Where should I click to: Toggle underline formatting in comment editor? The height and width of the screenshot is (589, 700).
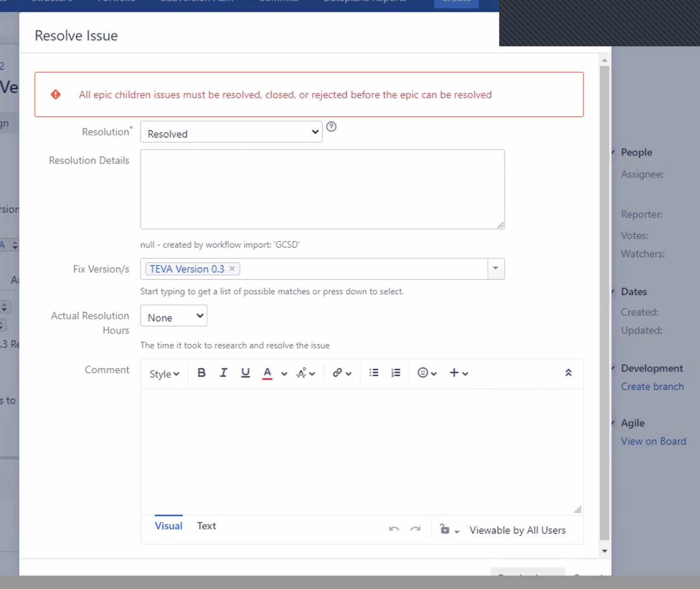(245, 373)
